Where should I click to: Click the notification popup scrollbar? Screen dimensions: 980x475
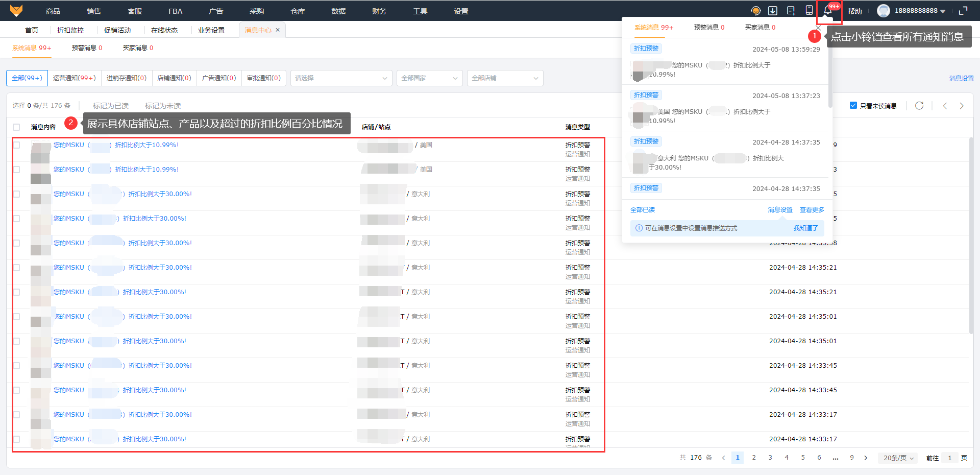830,74
